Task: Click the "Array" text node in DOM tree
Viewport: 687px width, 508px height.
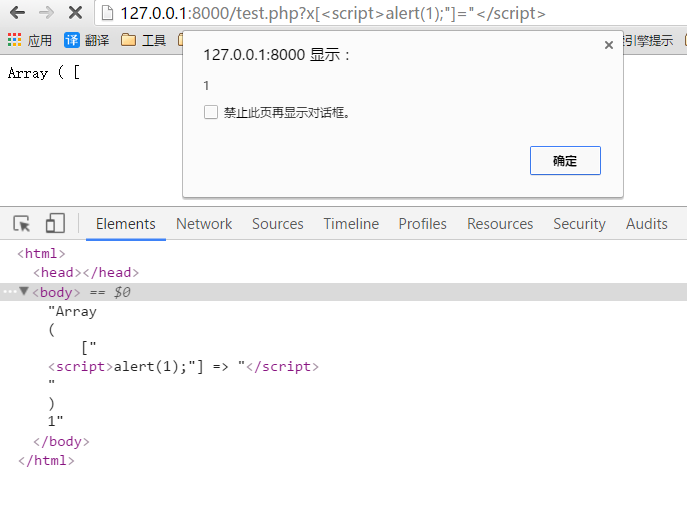Action: 72,312
